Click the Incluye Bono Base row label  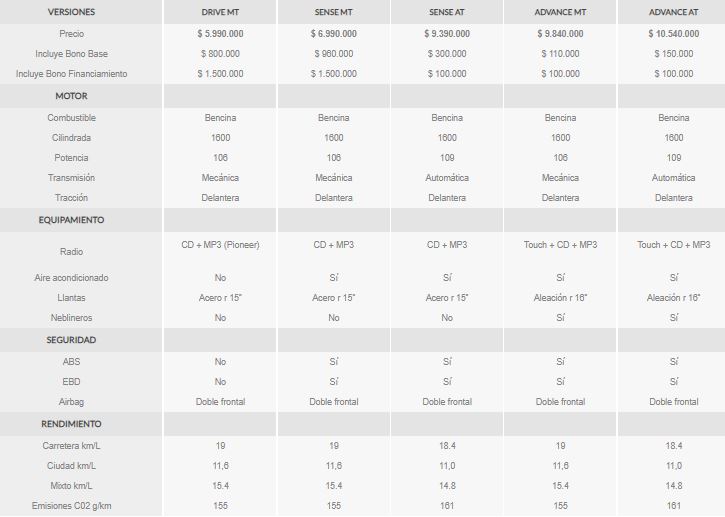point(71,54)
